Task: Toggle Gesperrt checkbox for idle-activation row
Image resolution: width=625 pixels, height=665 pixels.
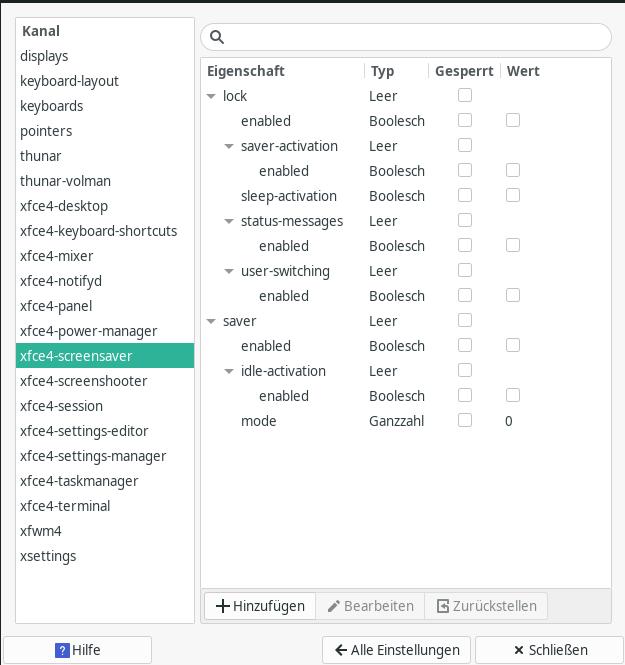Action: 465,370
